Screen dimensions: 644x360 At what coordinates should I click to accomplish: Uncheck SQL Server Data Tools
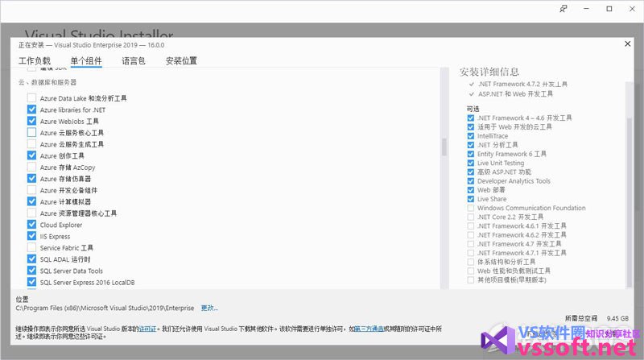[x=31, y=271]
